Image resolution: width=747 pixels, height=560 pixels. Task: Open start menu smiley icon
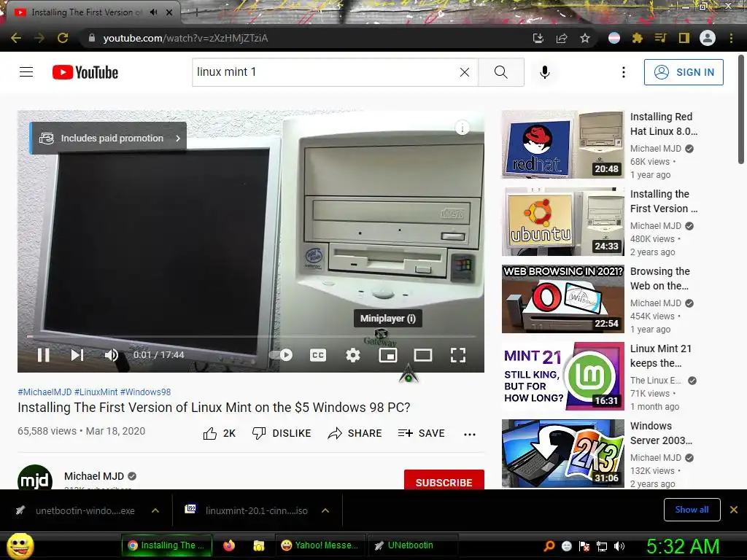(20, 545)
